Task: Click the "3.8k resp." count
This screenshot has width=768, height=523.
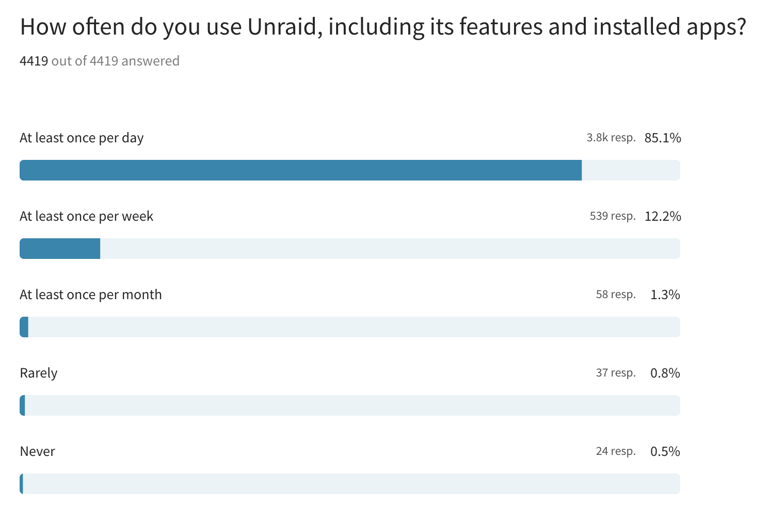Action: coord(611,138)
